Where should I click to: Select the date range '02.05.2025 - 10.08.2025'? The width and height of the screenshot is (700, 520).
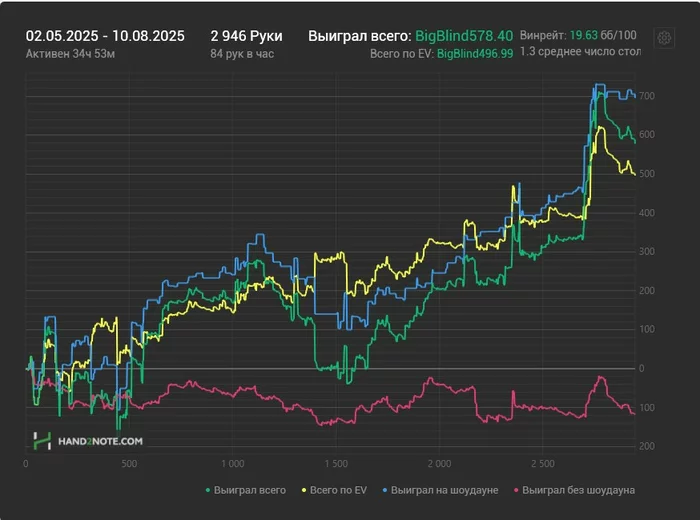pos(105,36)
